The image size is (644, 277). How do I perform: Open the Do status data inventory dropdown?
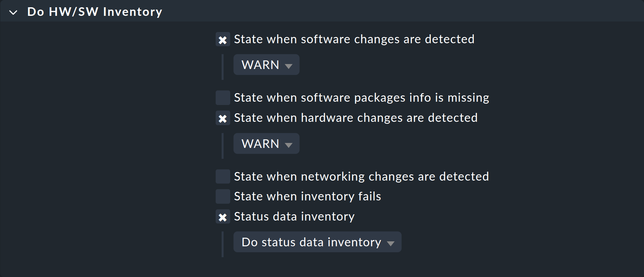317,242
